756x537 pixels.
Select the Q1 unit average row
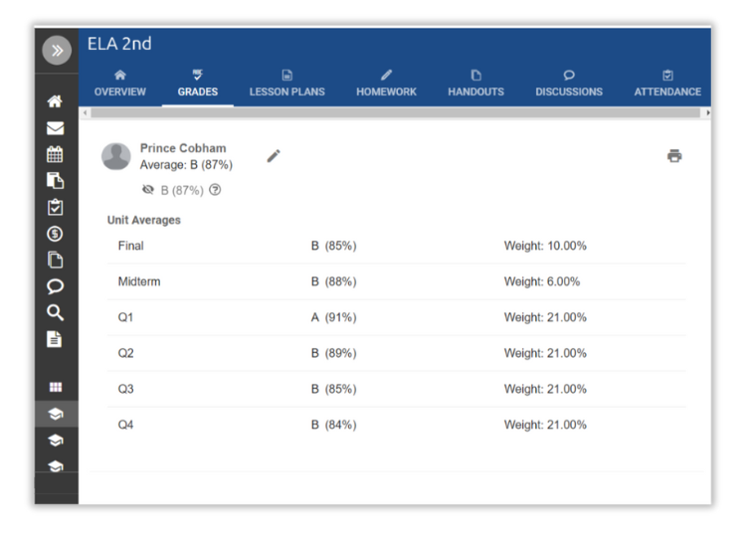point(396,317)
